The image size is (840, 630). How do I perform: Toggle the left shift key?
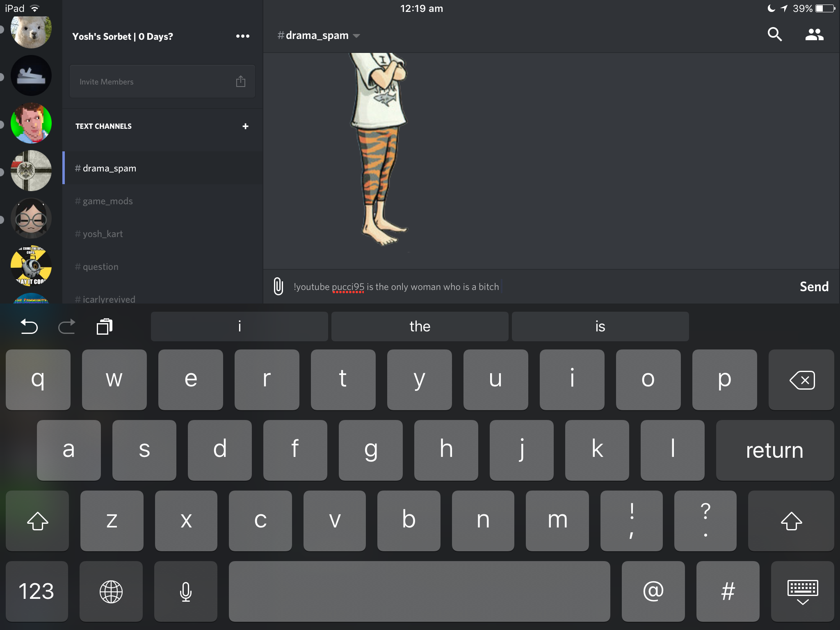tap(37, 521)
